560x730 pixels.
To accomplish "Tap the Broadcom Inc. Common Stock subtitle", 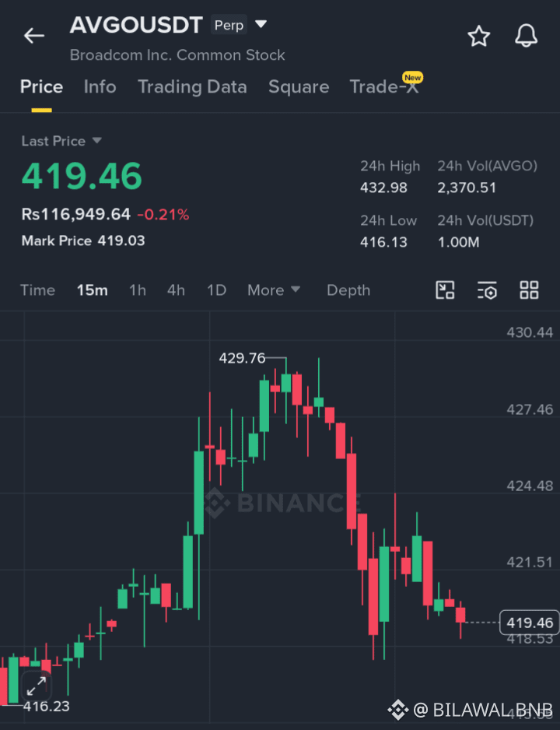I will pos(177,55).
